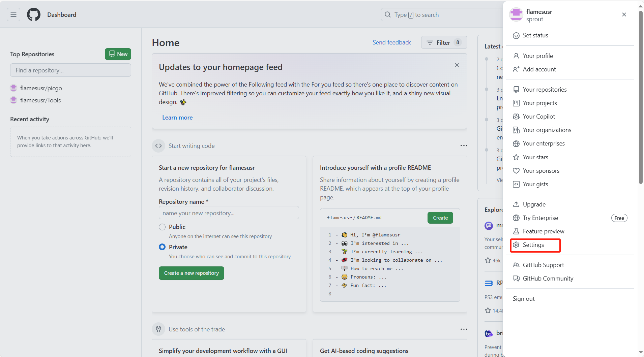Viewport: 644px width, 357px height.
Task: Click the heart icon beside Your sponsors
Action: pos(516,171)
